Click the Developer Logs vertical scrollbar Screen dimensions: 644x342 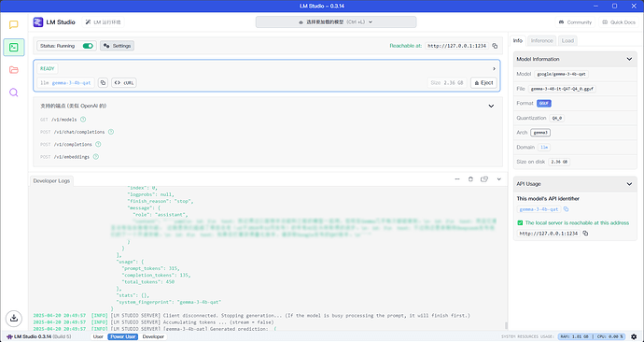pos(506,325)
